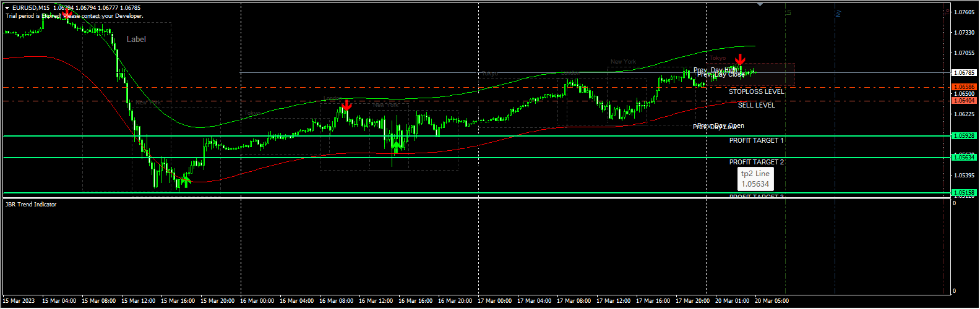
Task: Click the '20 Mar 05:00' time axis label
Action: (x=772, y=301)
